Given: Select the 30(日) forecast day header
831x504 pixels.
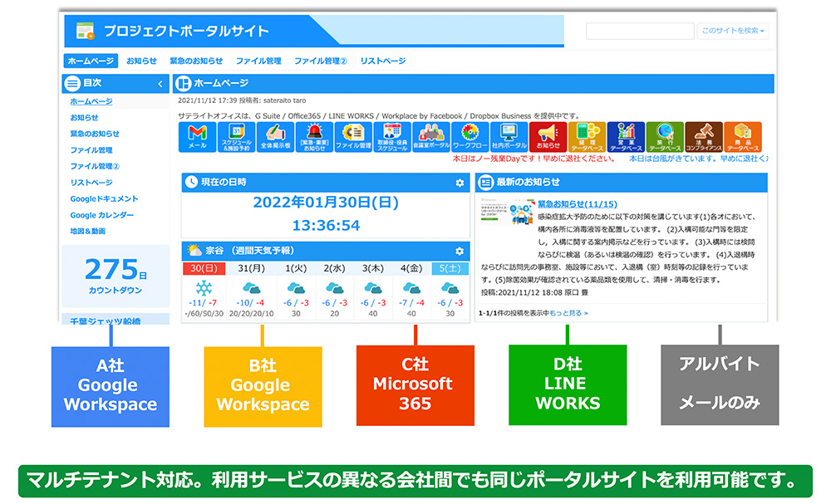Looking at the screenshot, I should pyautogui.click(x=204, y=268).
